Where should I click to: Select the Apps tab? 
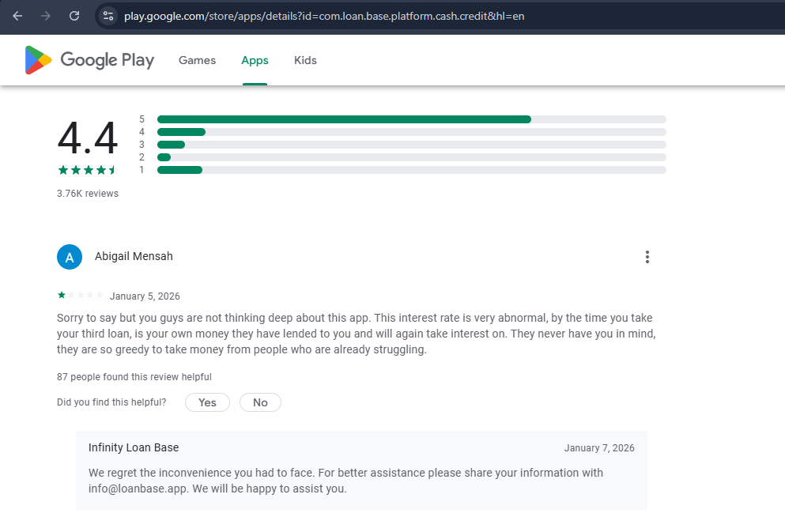click(255, 60)
